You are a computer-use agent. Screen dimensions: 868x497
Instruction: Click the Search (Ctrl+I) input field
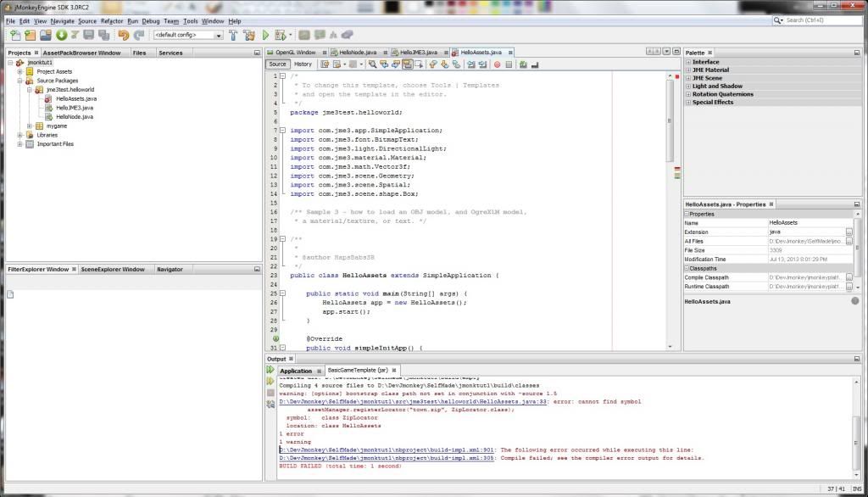click(x=818, y=20)
